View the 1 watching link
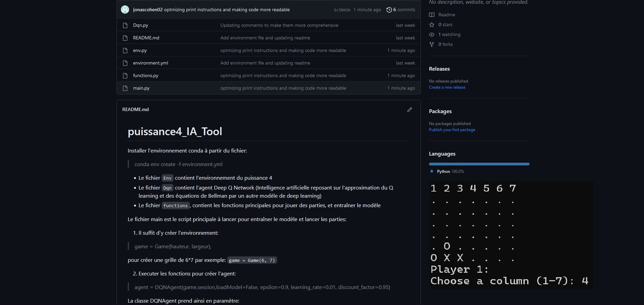The height and width of the screenshot is (305, 644). 449,34
